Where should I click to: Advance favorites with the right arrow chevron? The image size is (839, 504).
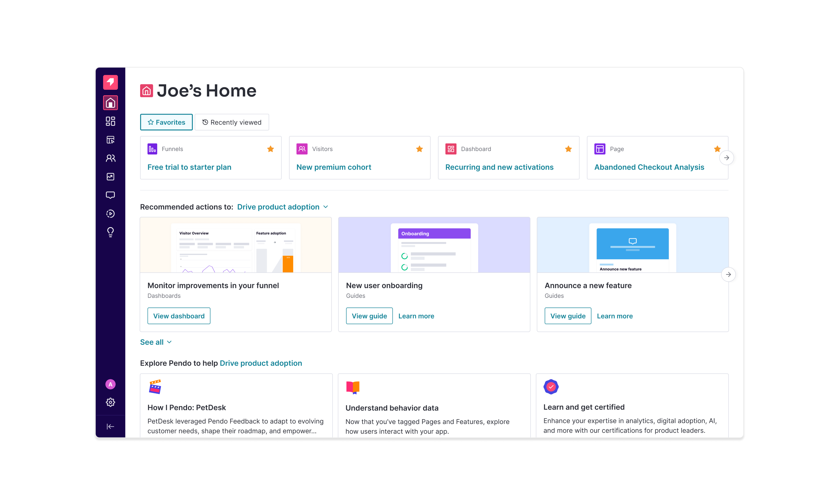pyautogui.click(x=727, y=158)
